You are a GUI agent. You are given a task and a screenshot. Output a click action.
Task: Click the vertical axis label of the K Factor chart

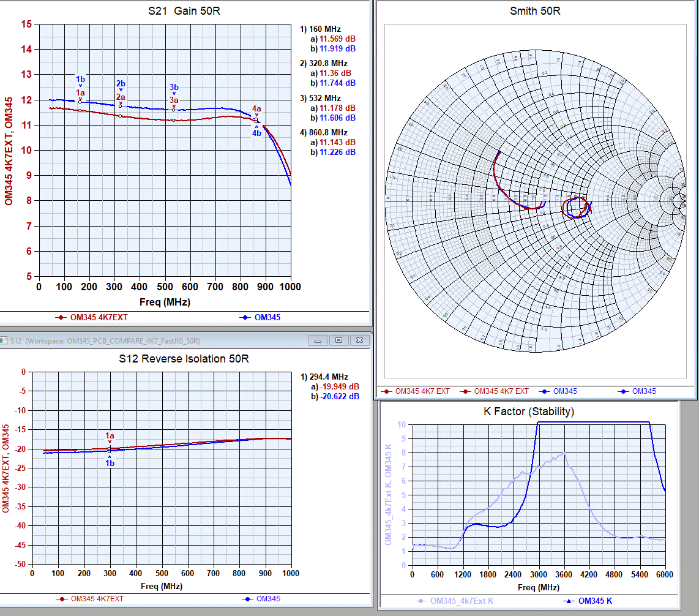388,494
